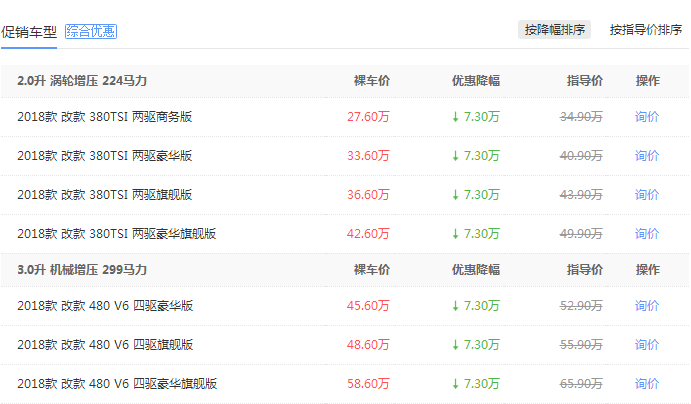Sort by 按降幅排序
Image resolution: width=691 pixels, height=404 pixels.
(555, 29)
